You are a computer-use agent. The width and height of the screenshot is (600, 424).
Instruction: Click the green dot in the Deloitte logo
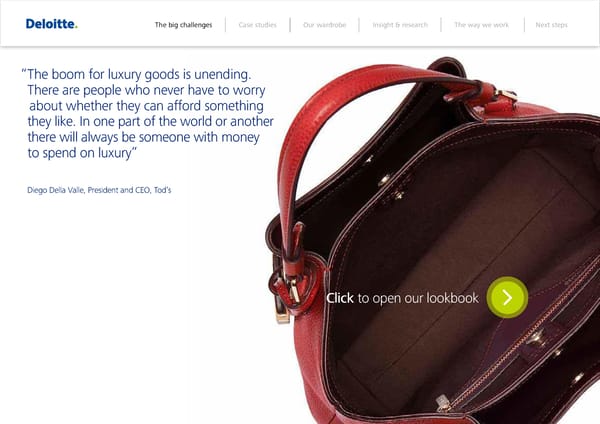click(x=77, y=28)
